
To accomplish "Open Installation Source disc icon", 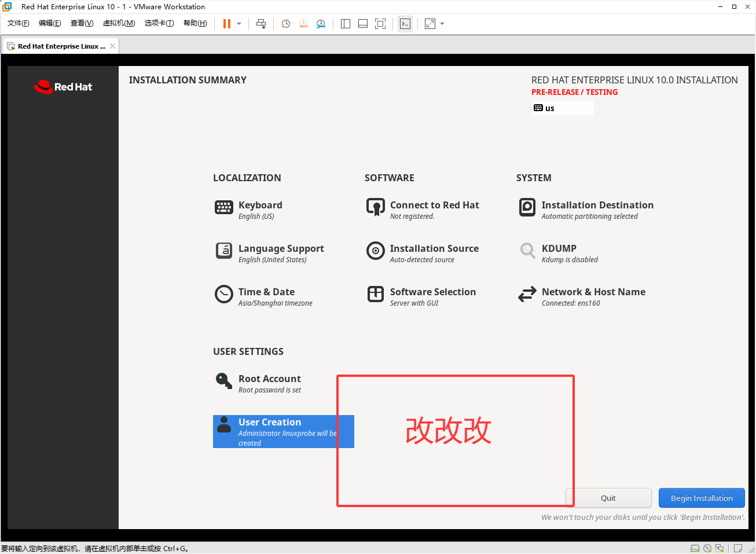I will pos(376,251).
